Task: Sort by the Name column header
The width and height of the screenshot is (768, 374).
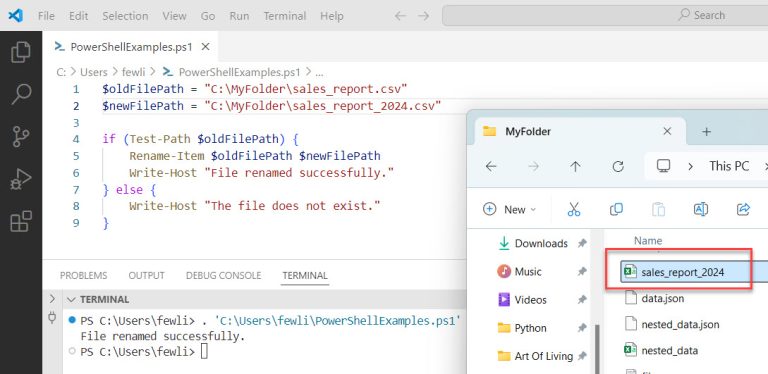Action: [x=648, y=241]
